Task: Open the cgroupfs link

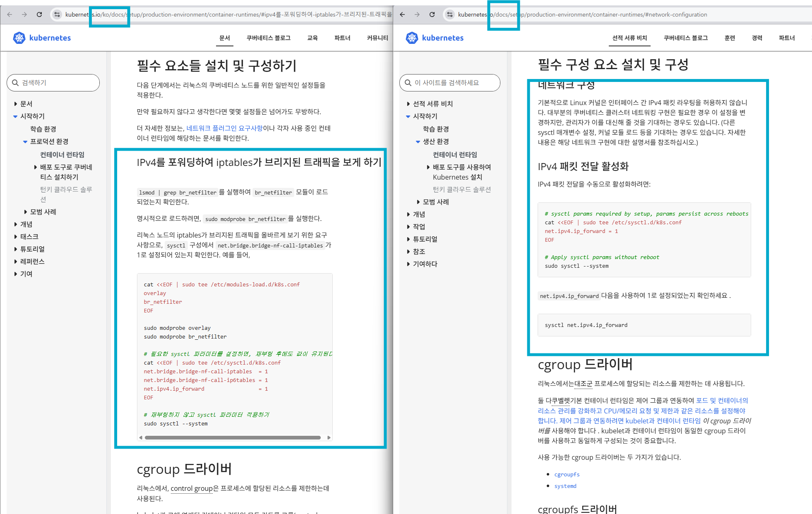Action: pos(567,474)
